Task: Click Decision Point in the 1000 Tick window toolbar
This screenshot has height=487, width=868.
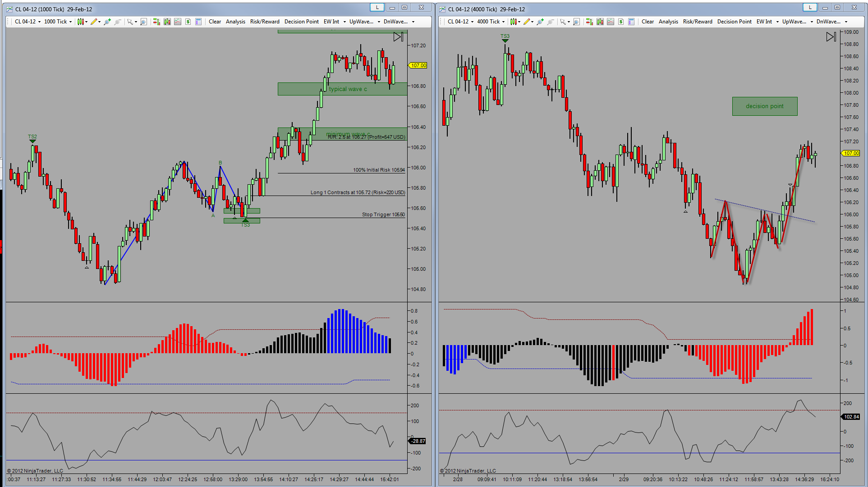Action: tap(301, 22)
